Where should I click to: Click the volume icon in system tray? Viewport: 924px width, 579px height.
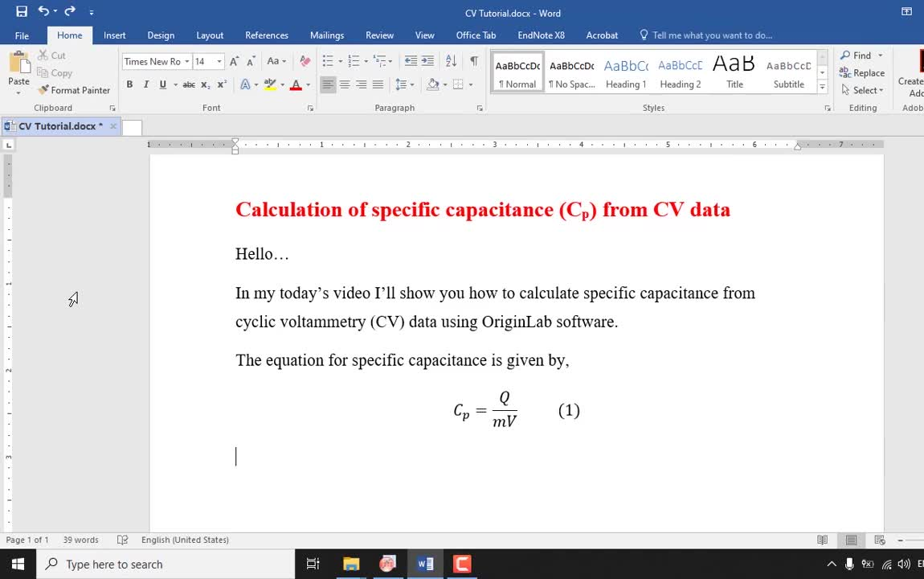pos(903,565)
